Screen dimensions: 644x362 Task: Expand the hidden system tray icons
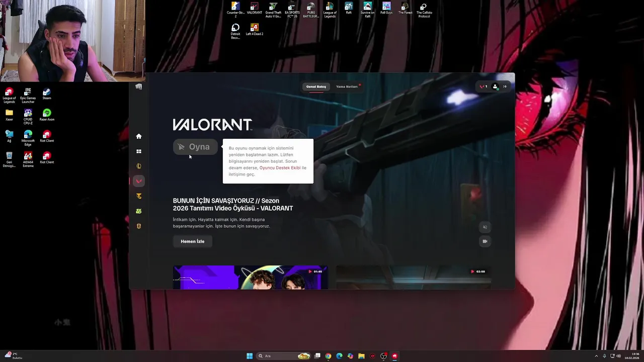pyautogui.click(x=597, y=356)
